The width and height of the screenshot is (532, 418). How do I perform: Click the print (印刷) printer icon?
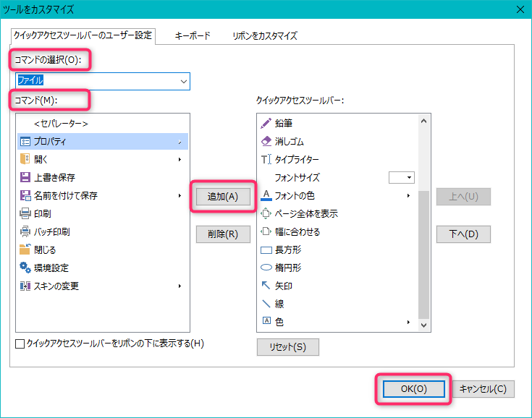[25, 213]
